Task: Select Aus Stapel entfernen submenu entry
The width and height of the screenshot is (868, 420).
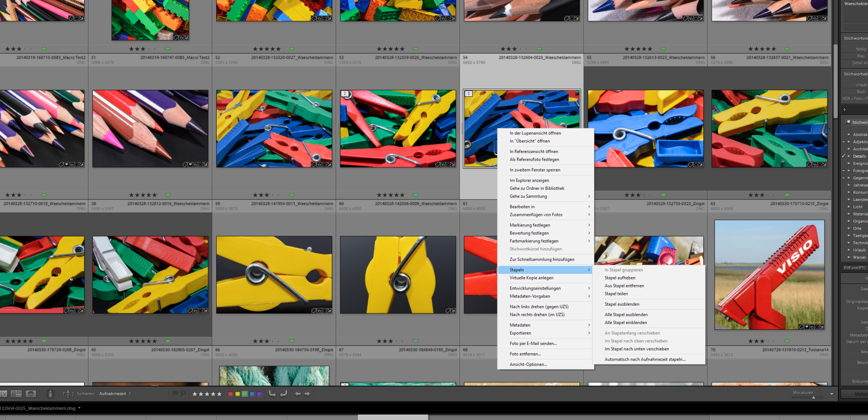Action: pos(649,286)
